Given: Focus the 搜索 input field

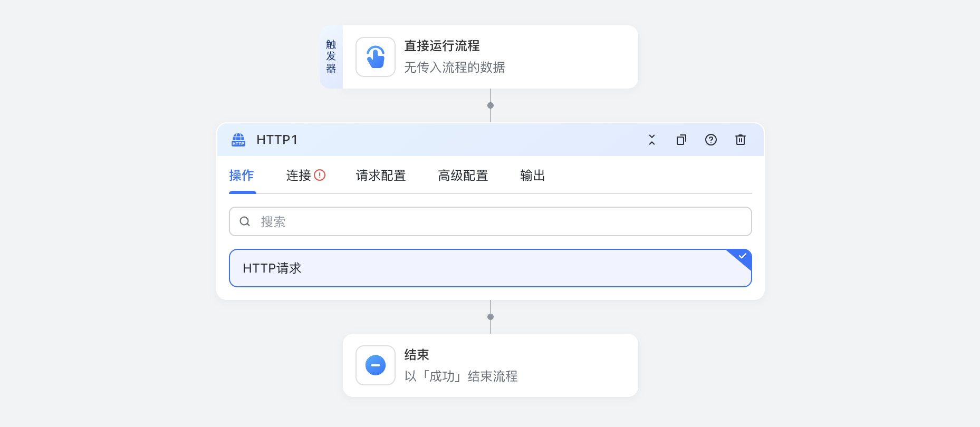Looking at the screenshot, I should click(x=501, y=221).
